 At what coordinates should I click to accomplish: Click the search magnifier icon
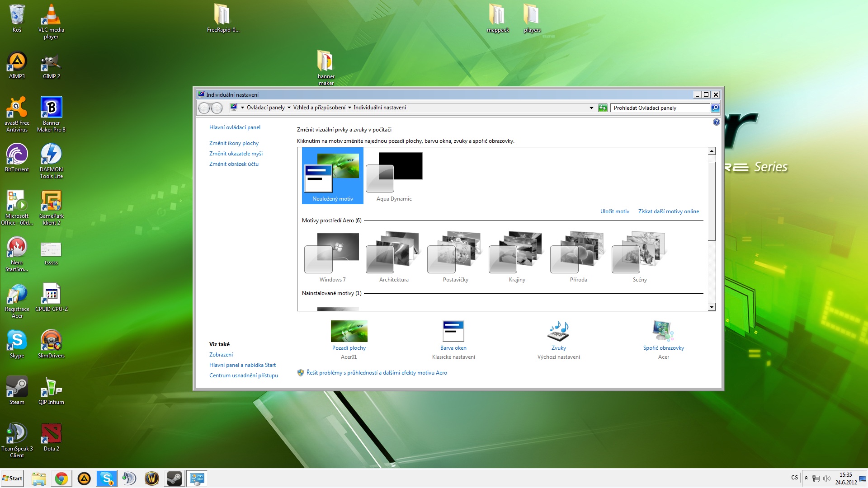click(x=715, y=108)
